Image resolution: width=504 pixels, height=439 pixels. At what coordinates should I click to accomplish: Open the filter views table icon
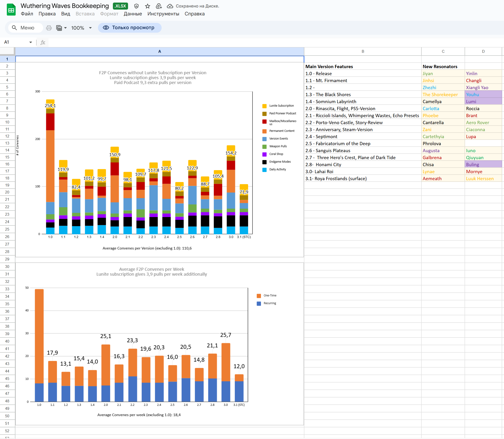tap(59, 28)
